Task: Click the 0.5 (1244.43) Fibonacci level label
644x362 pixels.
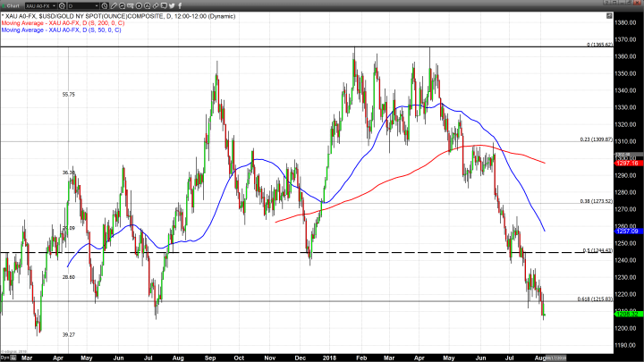Action: point(598,250)
